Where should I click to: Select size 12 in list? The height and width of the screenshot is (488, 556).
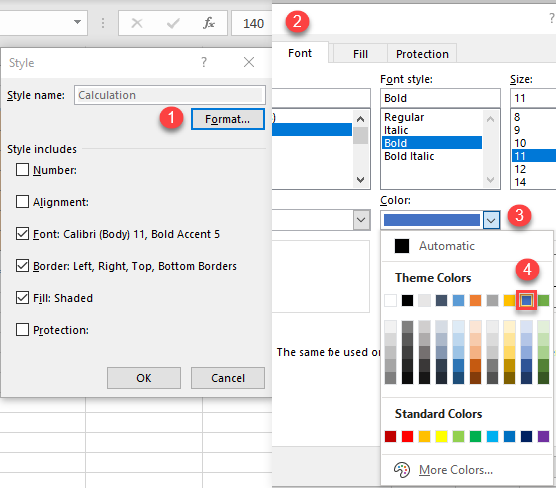click(x=534, y=169)
